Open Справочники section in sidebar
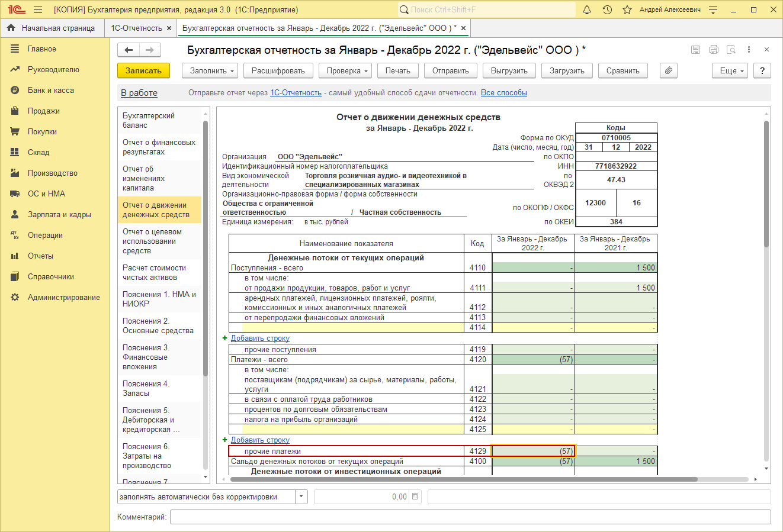The image size is (783, 532). click(x=51, y=277)
